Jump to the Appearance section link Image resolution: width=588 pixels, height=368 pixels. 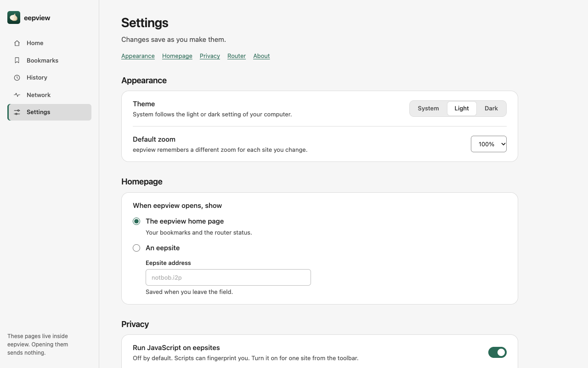(138, 56)
